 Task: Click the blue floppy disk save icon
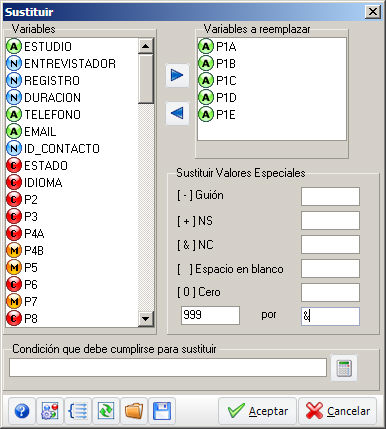click(162, 411)
